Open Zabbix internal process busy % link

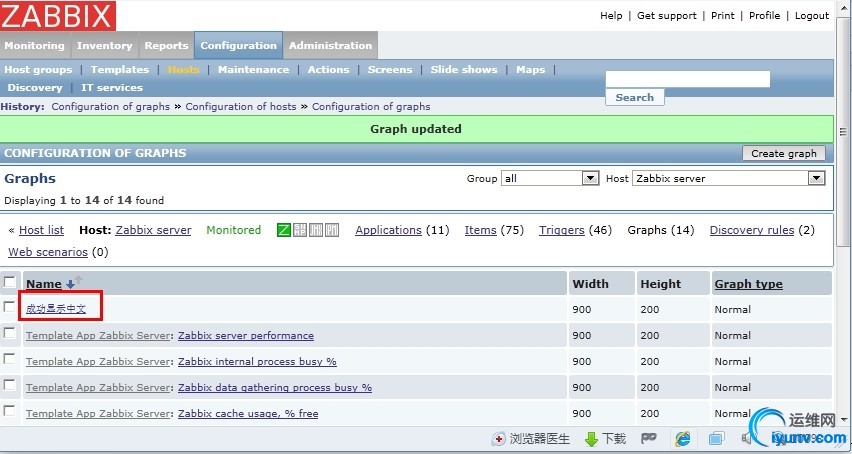click(258, 362)
